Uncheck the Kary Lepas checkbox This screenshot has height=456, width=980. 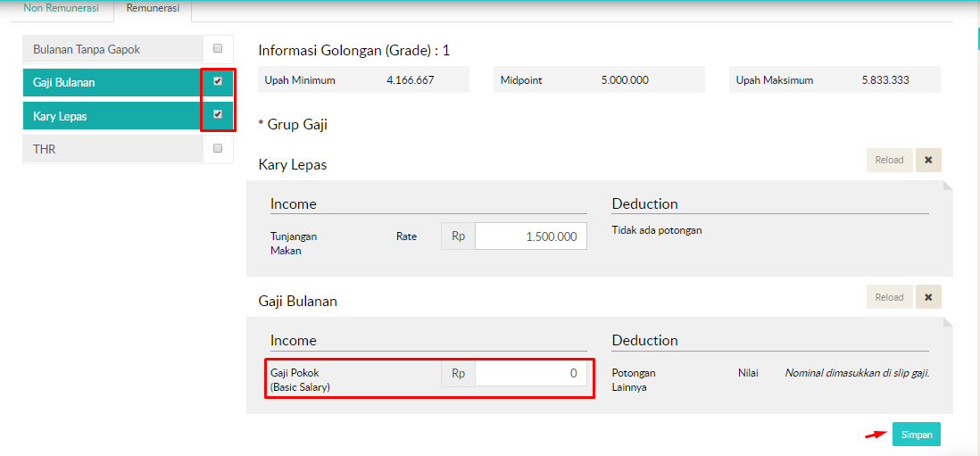coord(218,114)
